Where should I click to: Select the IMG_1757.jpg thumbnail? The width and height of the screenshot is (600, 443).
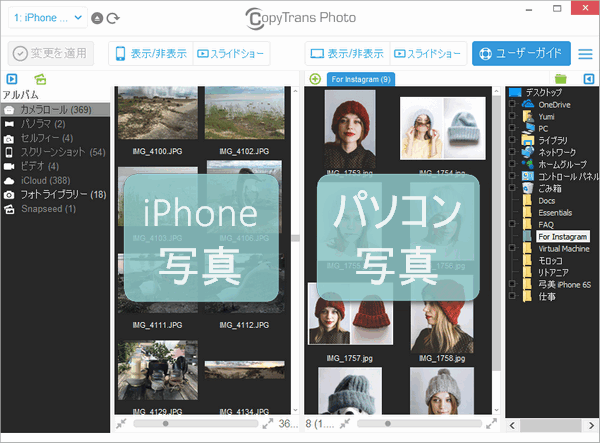(350, 314)
